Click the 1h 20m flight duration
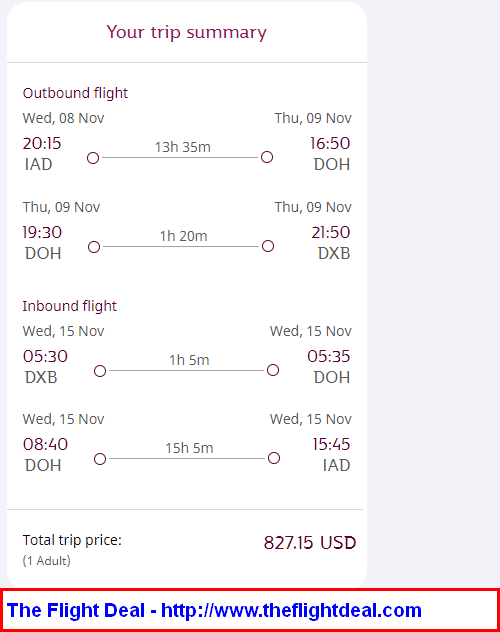The height and width of the screenshot is (632, 500). pos(183,236)
